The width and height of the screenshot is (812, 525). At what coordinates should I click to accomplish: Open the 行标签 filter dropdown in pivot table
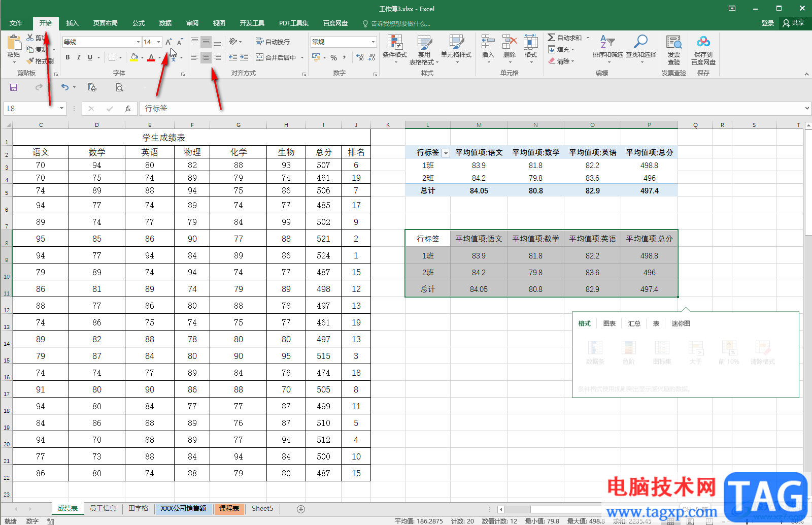446,153
